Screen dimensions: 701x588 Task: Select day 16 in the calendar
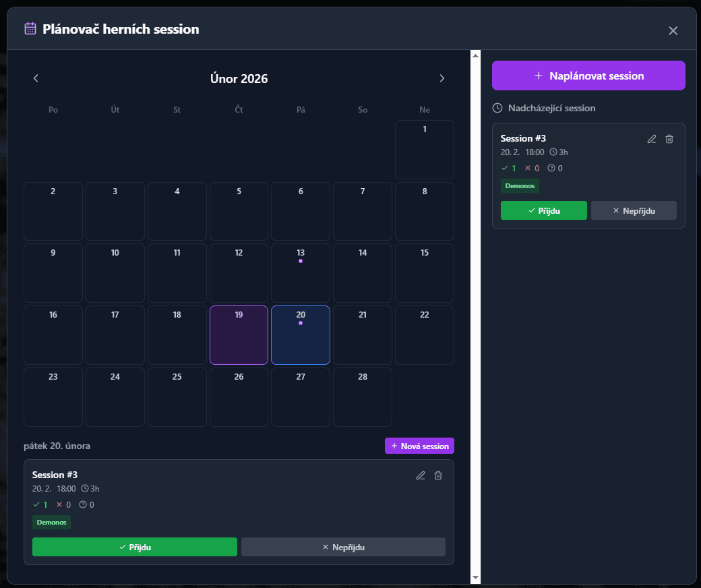tap(53, 335)
